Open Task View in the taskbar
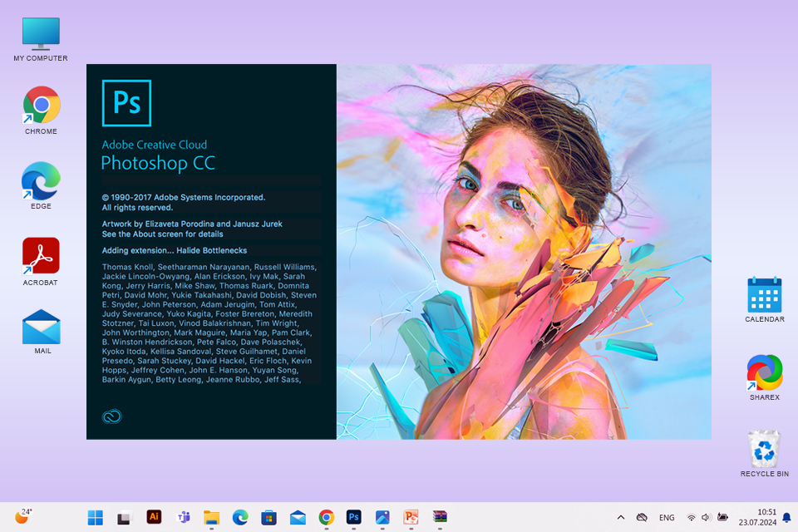 124,517
